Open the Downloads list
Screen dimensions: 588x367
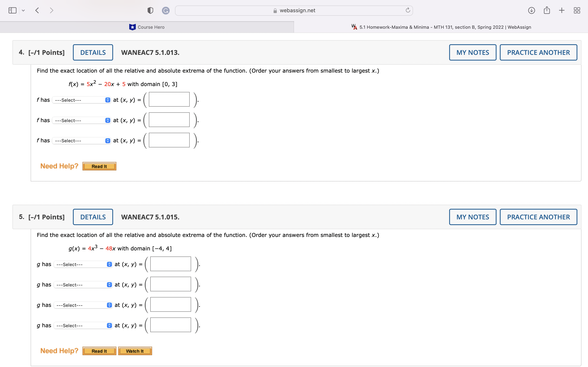tap(531, 10)
